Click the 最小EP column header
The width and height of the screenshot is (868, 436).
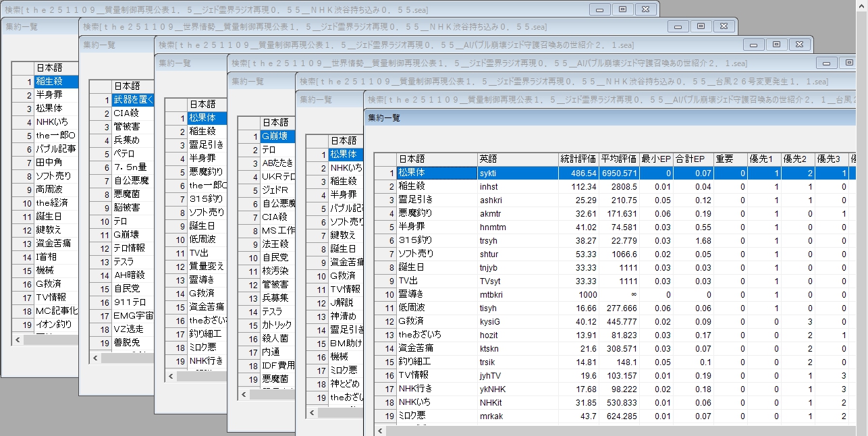click(x=656, y=159)
